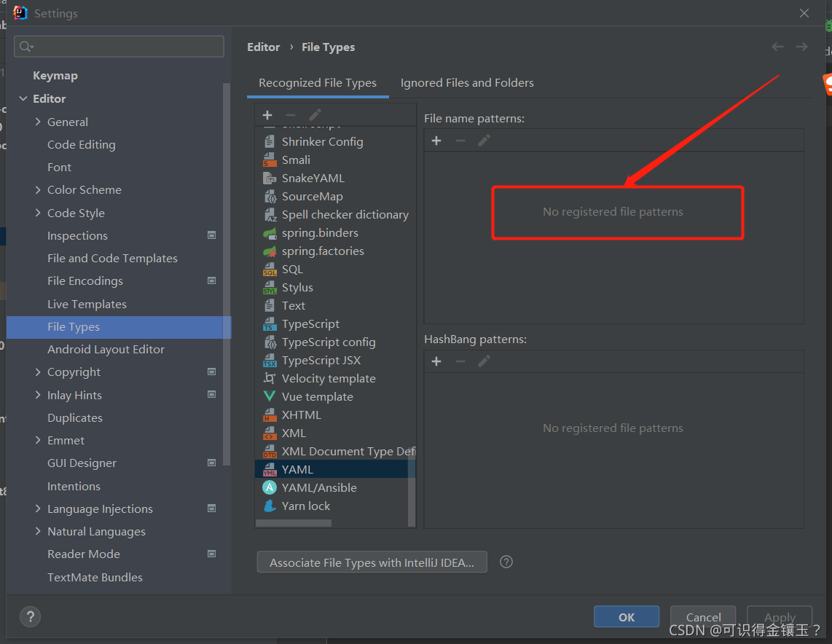Click the help icon beside Associate button
The image size is (832, 644).
[x=506, y=562]
